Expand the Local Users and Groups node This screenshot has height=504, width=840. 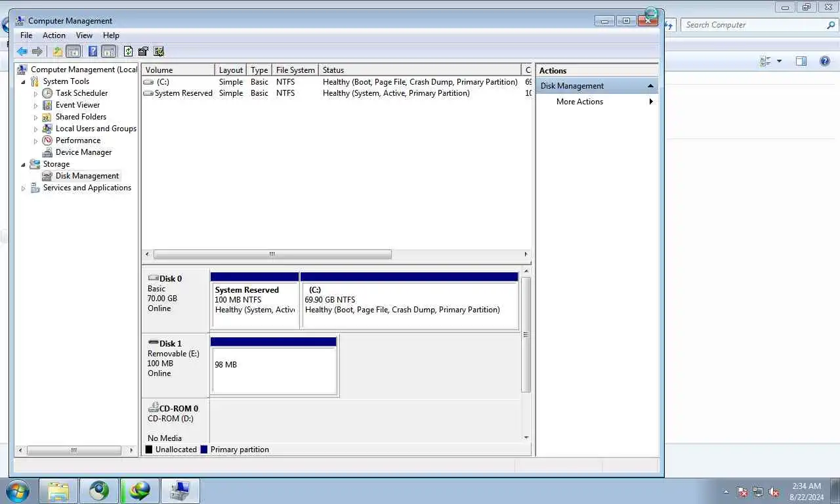click(35, 129)
